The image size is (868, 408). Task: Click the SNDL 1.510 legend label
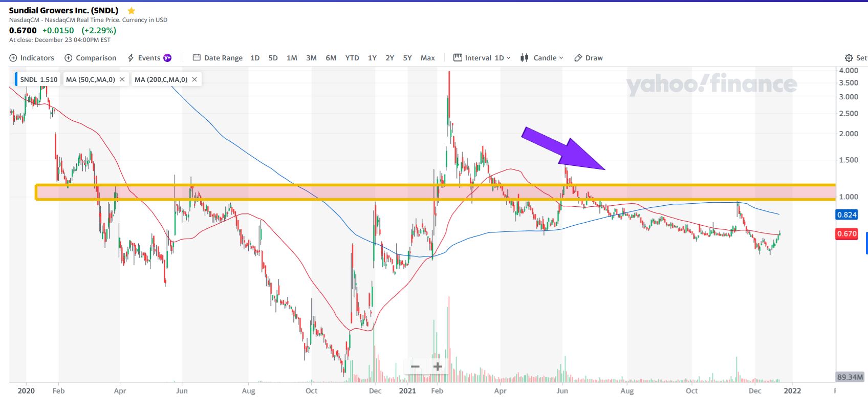coord(38,79)
